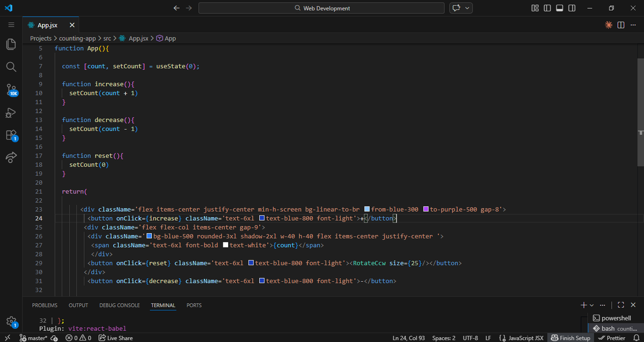Image resolution: width=644 pixels, height=342 pixels.
Task: Open the Manage gear icon
Action: click(11, 321)
